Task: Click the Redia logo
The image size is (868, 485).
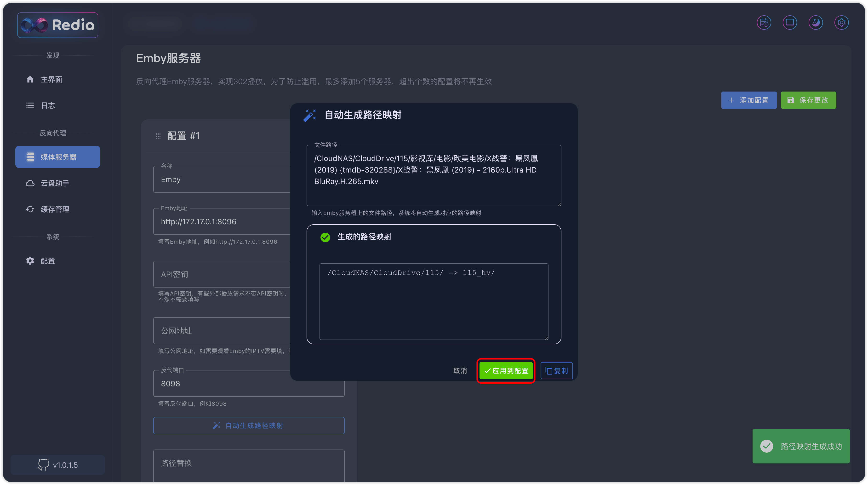Action: [58, 25]
